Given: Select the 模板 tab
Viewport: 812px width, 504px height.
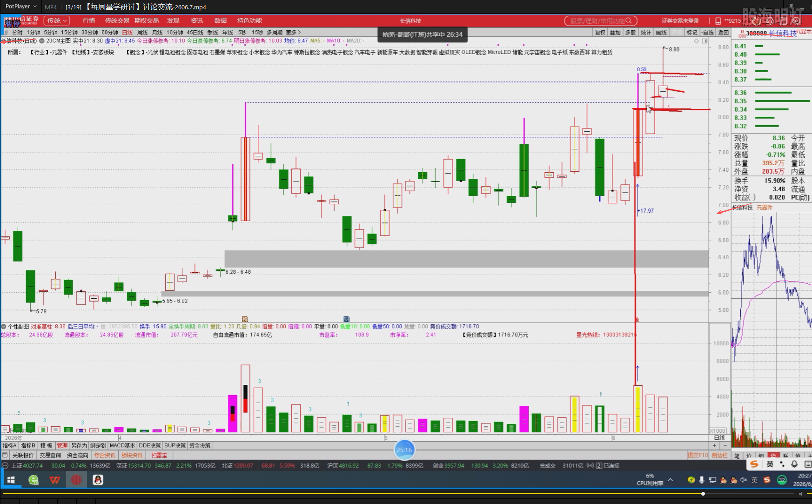Looking at the screenshot, I should (46, 446).
